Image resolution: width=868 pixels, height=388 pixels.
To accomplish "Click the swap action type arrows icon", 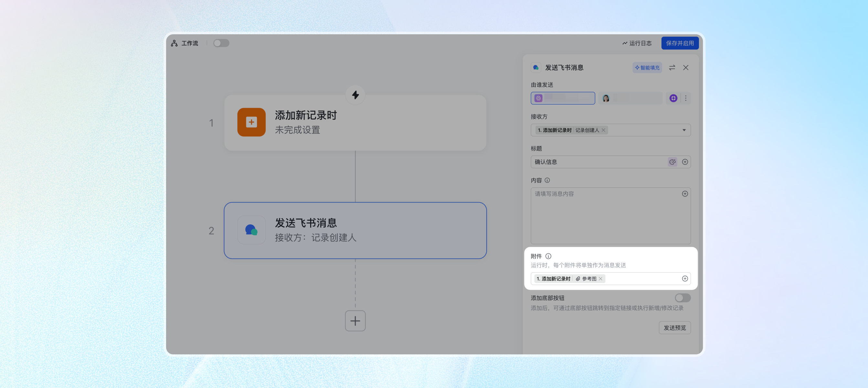I will (x=672, y=68).
